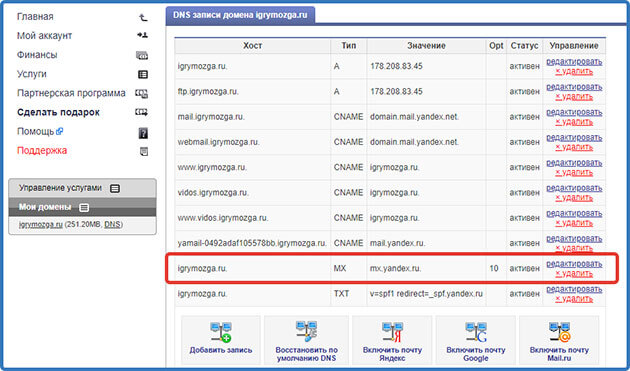
Task: Click the Восстановить по умолчанию DNS icon
Action: pos(306,331)
